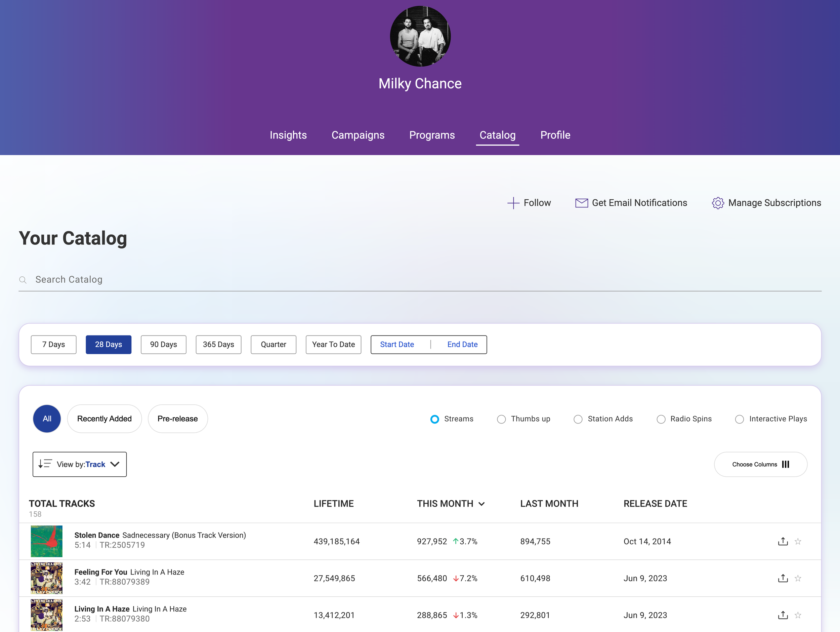Click the envelope Get Email Notifications icon
Viewport: 840px width, 632px height.
[581, 203]
